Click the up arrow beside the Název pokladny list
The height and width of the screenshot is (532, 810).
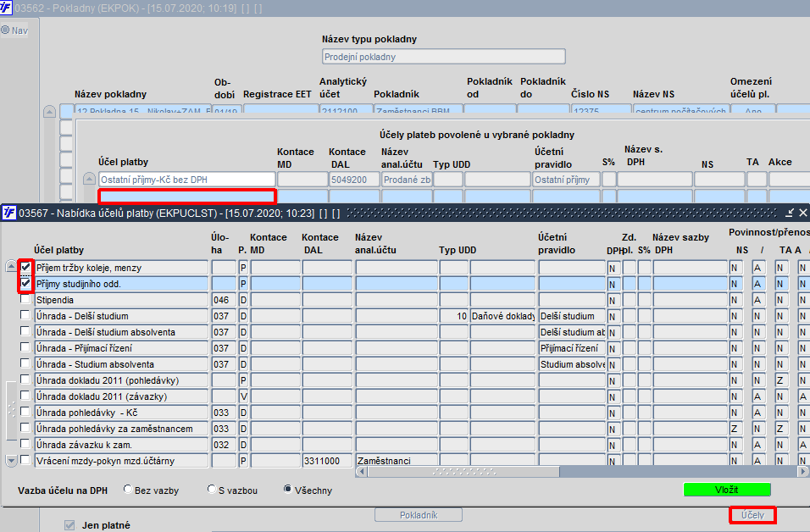[x=50, y=112]
